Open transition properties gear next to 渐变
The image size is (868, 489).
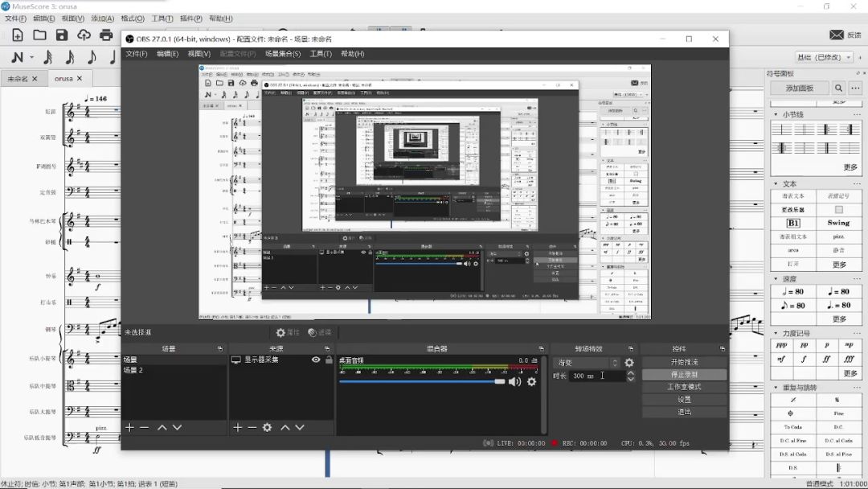[629, 363]
